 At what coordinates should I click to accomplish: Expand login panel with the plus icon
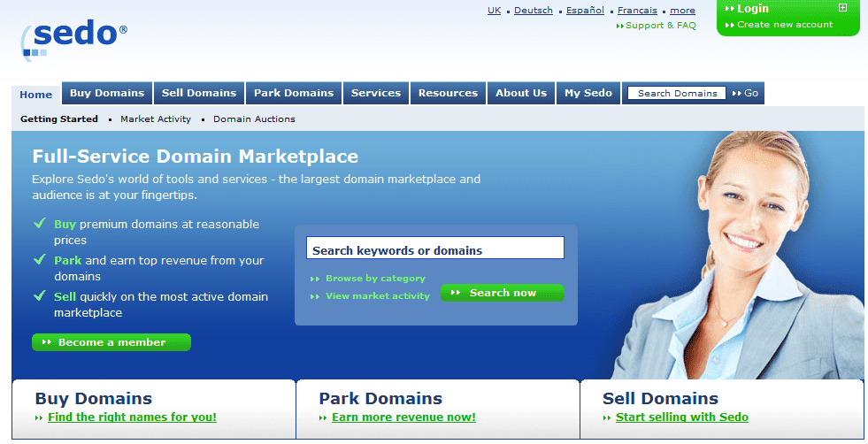click(x=842, y=8)
